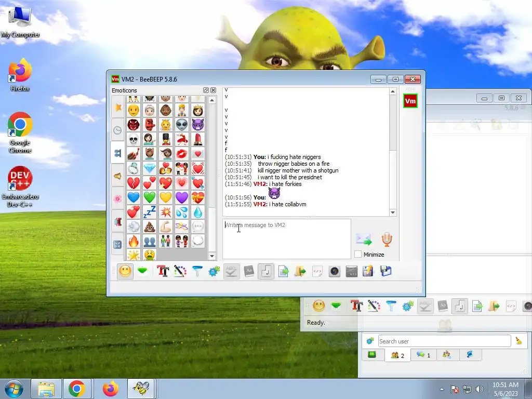Open the pink flower emoticon category tab

(x=118, y=199)
